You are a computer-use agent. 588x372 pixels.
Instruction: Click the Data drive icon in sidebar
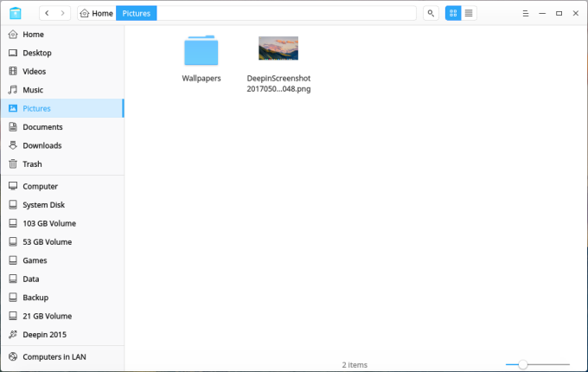(x=13, y=279)
